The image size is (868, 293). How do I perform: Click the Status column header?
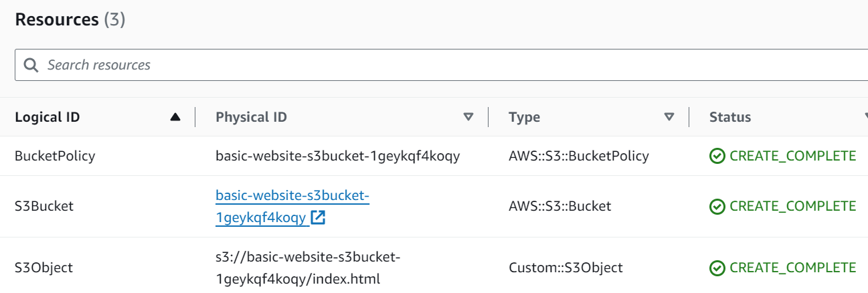coord(730,117)
